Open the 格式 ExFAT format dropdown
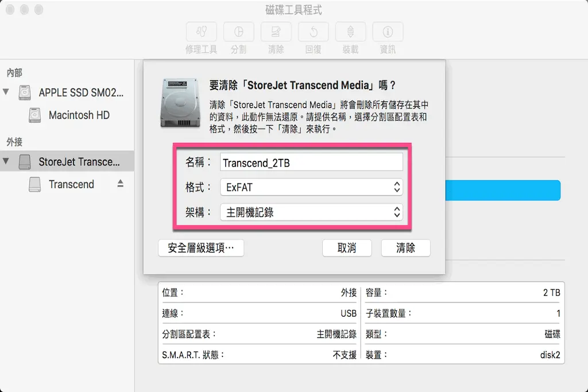 click(x=311, y=187)
